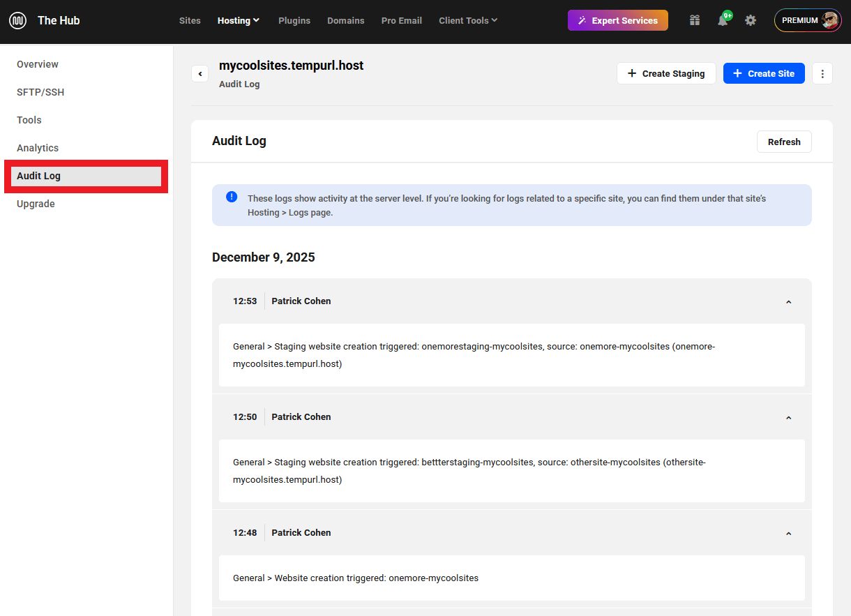Viewport: 851px width, 616px height.
Task: Open the Pro Email page
Action: click(x=402, y=20)
